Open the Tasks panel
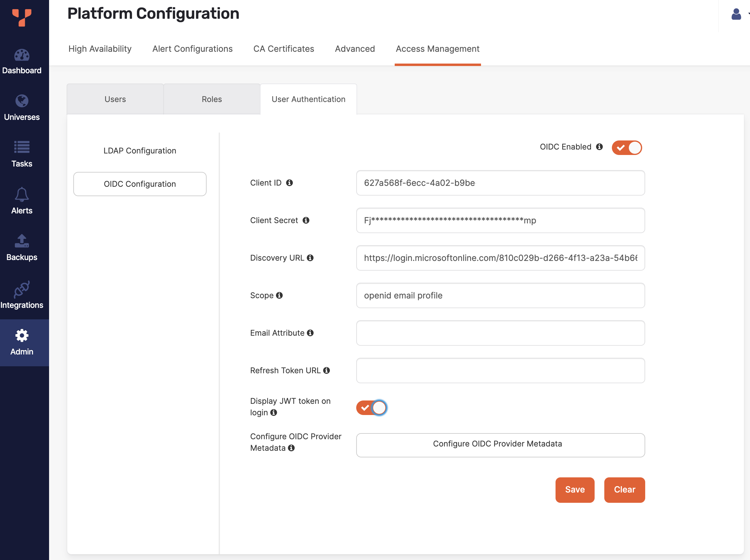This screenshot has width=750, height=560. [22, 155]
